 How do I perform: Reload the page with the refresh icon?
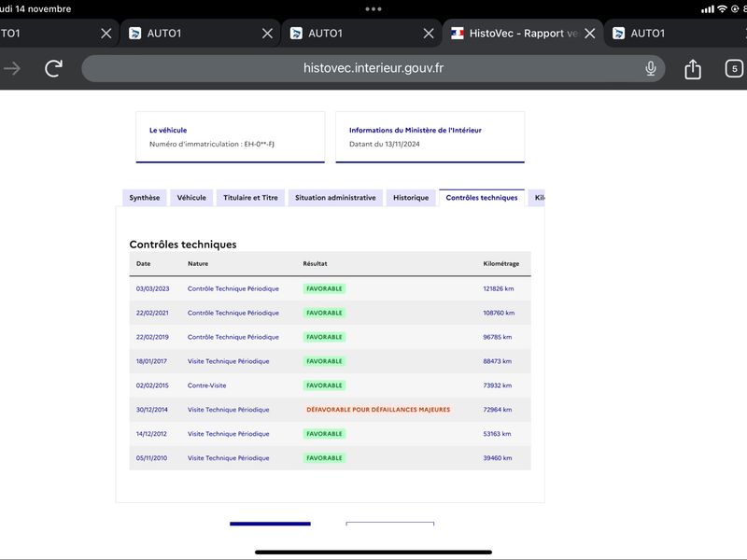54,68
